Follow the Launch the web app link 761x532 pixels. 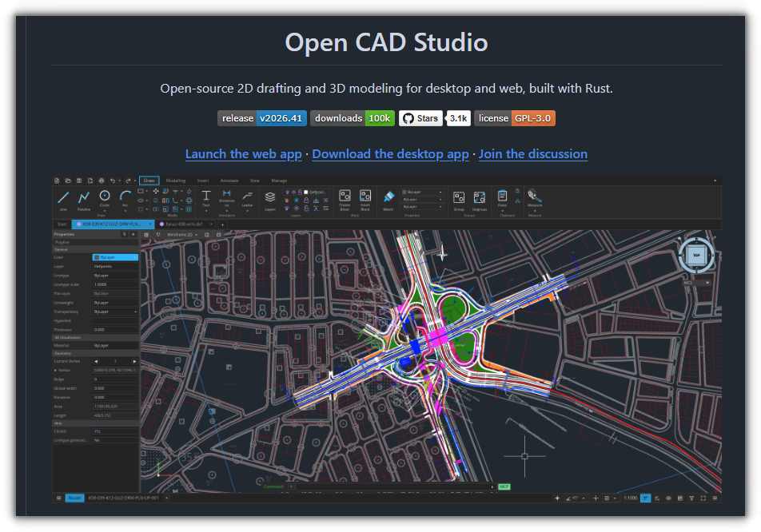pos(244,153)
